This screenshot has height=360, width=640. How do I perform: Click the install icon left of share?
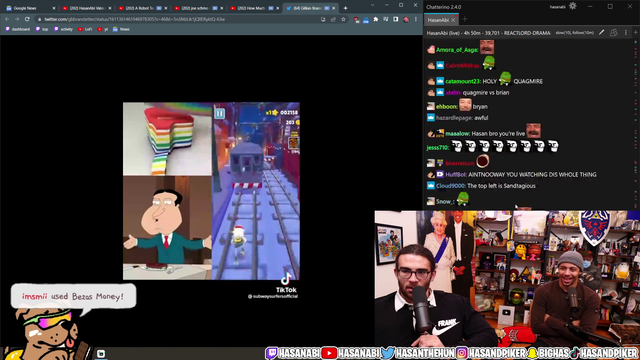[x=323, y=19]
